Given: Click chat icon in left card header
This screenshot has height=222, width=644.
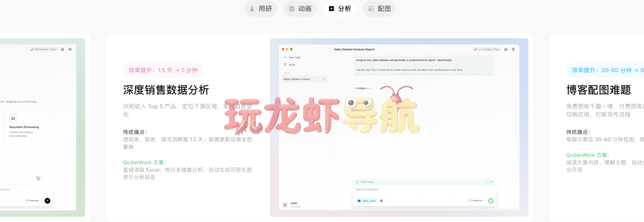Looking at the screenshot, I should tap(63, 49).
